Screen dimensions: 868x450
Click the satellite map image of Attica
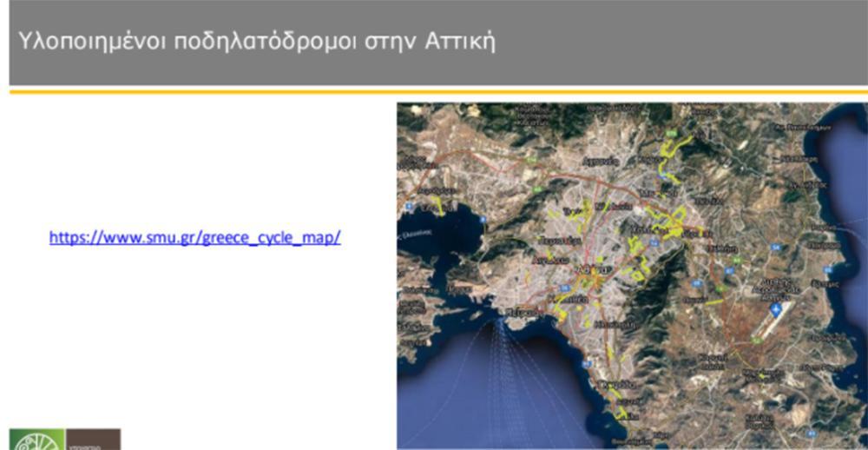[631, 275]
